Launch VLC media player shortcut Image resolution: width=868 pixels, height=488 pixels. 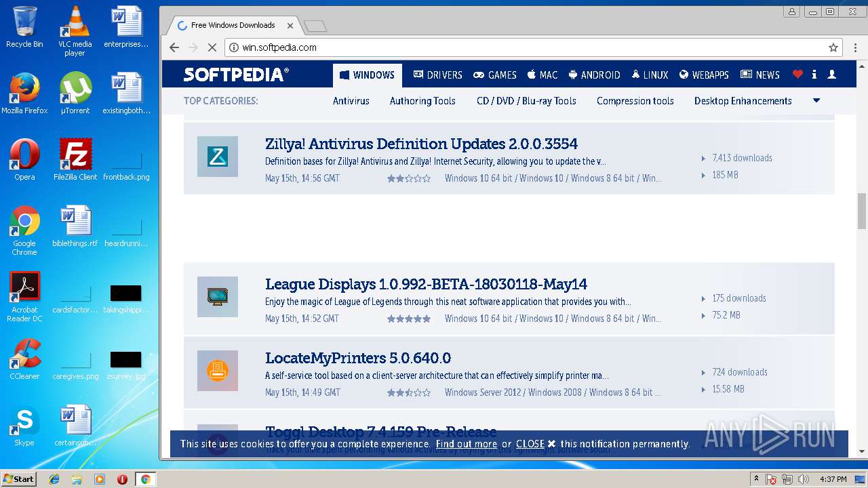[75, 30]
